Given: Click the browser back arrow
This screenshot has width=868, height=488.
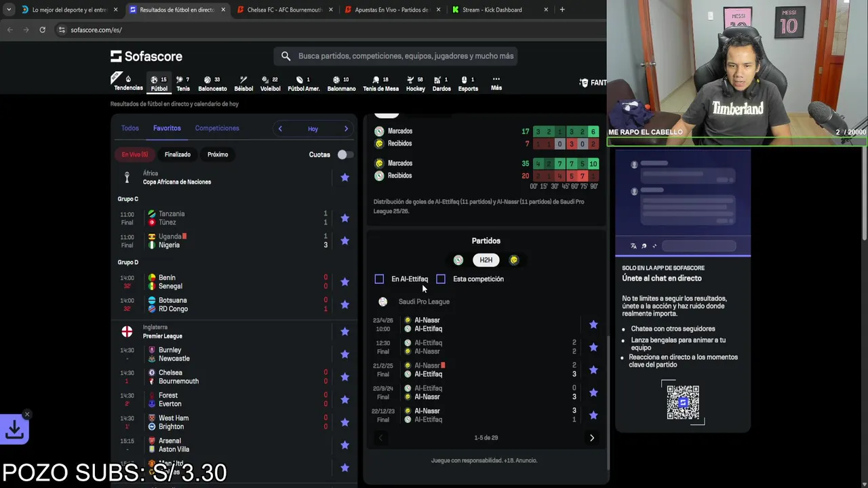Looking at the screenshot, I should point(10,30).
